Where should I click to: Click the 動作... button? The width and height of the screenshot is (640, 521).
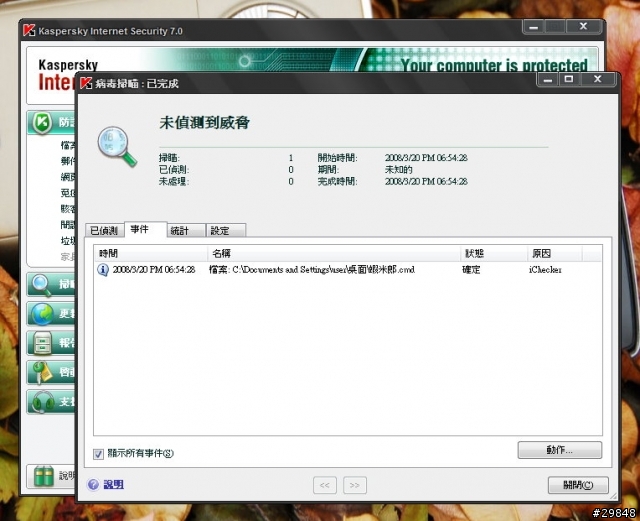click(x=560, y=450)
